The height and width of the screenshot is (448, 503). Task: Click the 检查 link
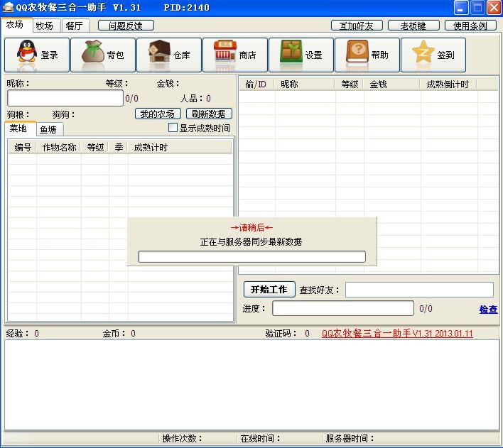click(488, 310)
